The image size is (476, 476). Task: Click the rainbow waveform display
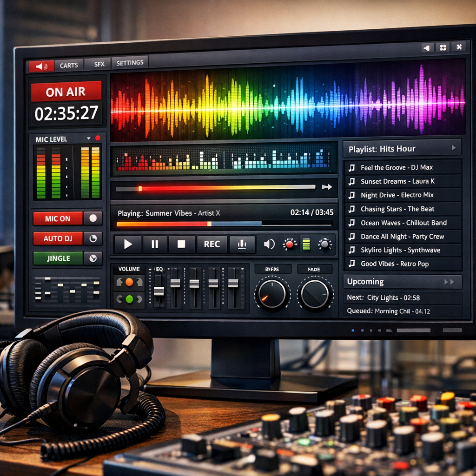click(x=287, y=101)
